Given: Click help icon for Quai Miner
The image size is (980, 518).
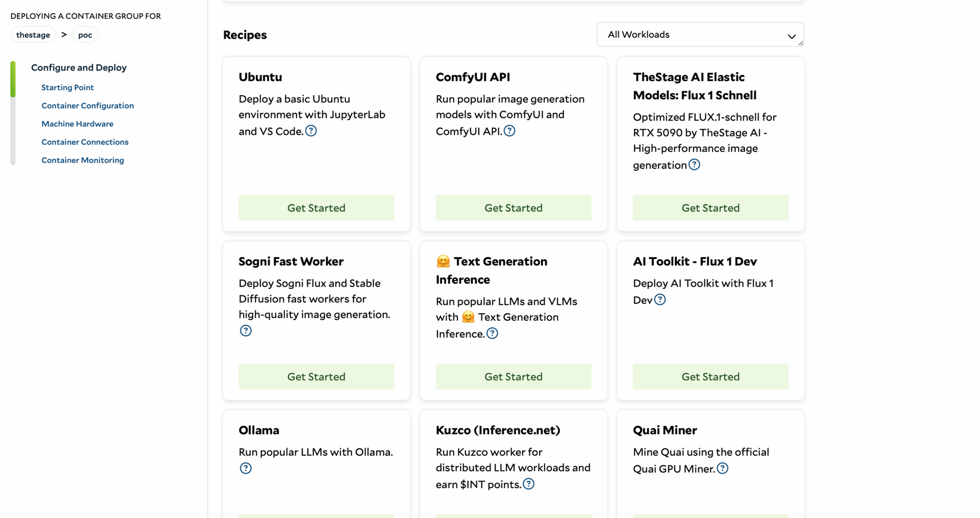Looking at the screenshot, I should click(x=722, y=468).
